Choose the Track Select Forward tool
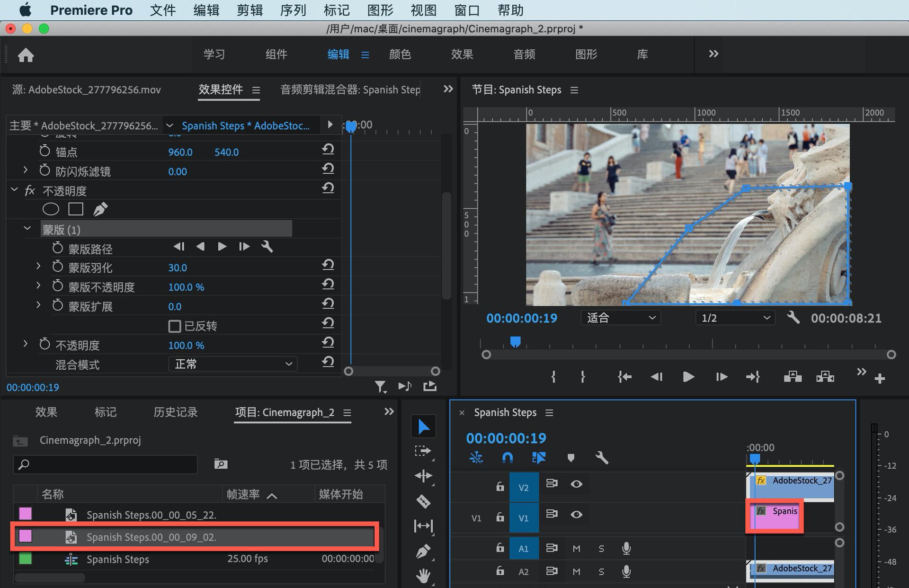This screenshot has width=909, height=588. (423, 451)
